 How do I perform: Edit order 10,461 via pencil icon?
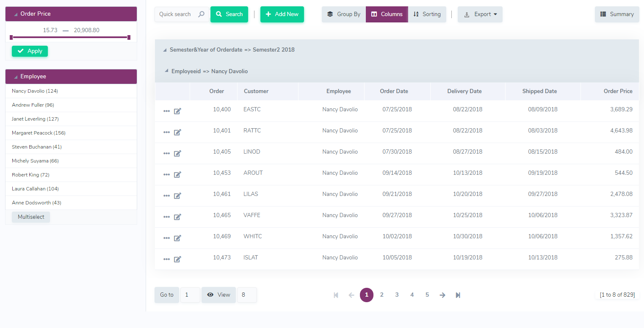coord(178,196)
